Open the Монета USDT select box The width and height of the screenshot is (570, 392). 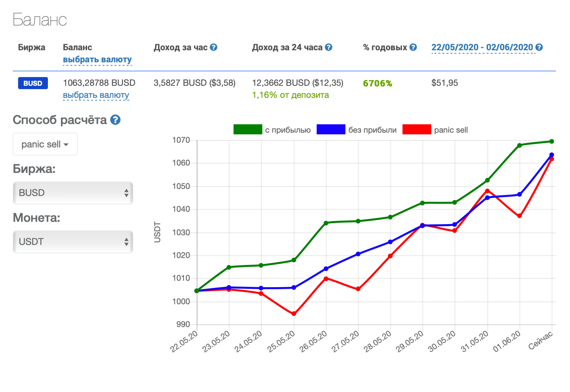[73, 242]
